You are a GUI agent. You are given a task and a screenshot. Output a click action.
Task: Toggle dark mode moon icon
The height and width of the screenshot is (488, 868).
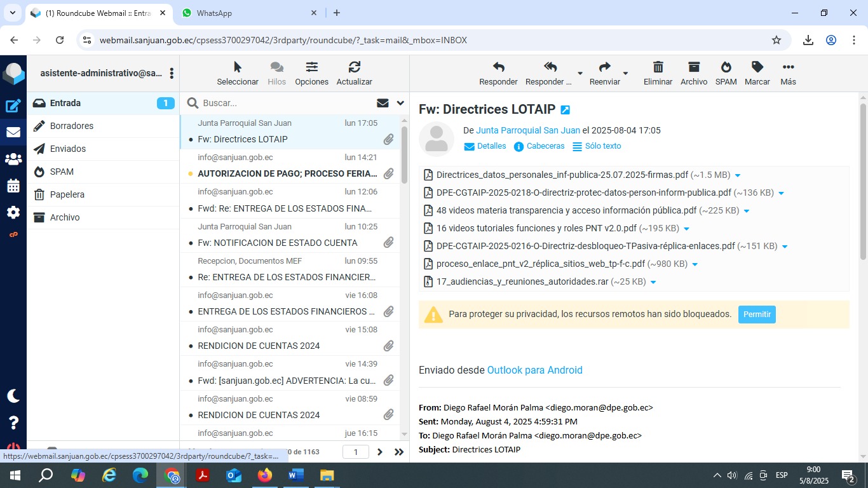click(13, 396)
